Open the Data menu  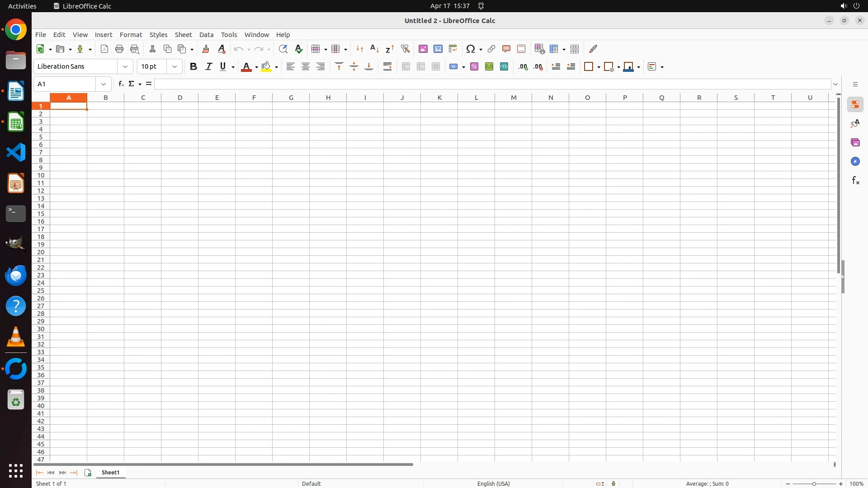pyautogui.click(x=206, y=35)
